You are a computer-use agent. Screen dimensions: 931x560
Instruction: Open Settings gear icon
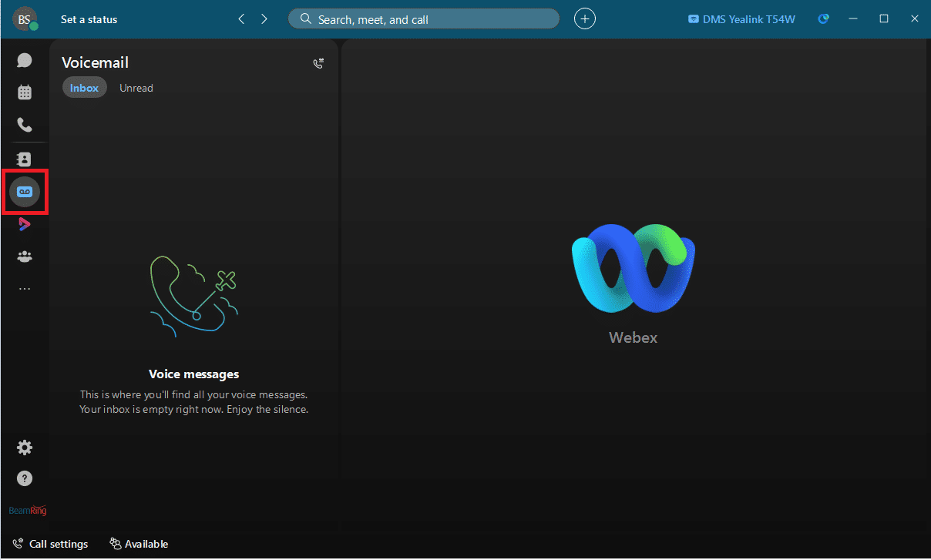pyautogui.click(x=25, y=448)
